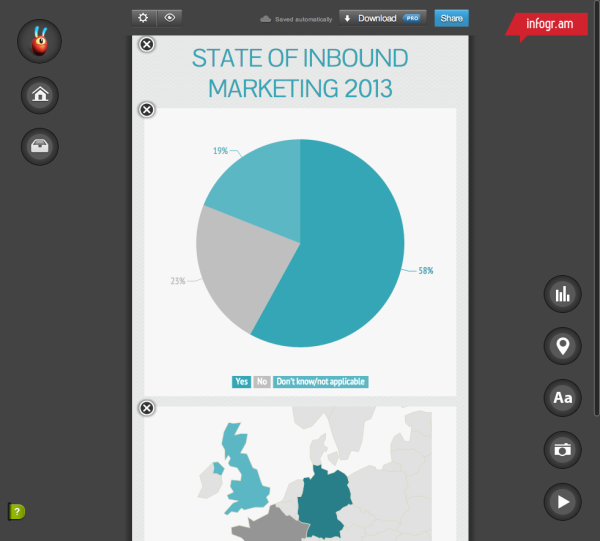Toggle the Yes legend item
Screen dimensions: 600x541
pos(241,381)
